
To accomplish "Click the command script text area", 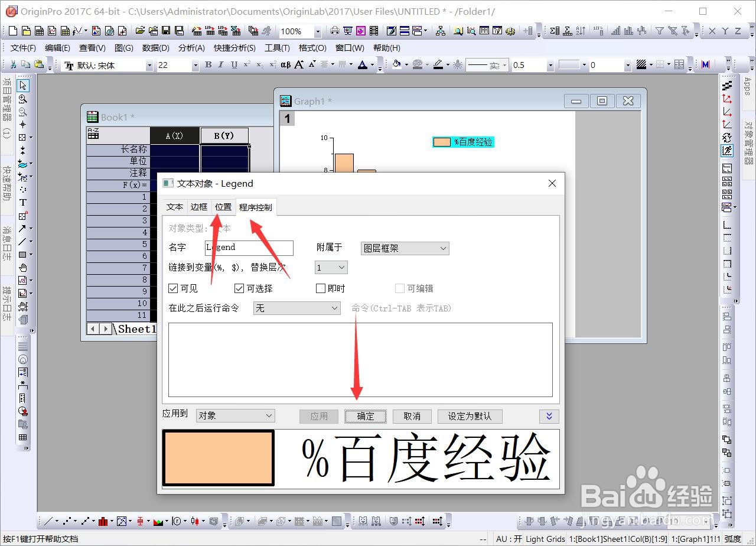I will point(360,360).
